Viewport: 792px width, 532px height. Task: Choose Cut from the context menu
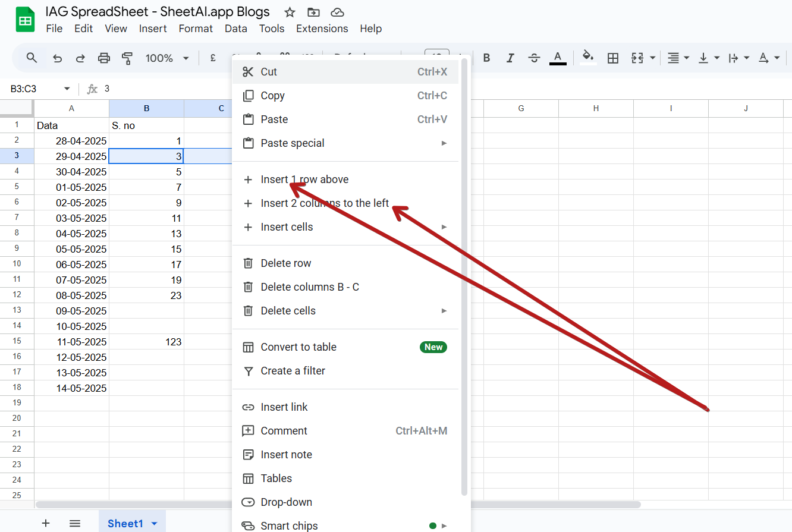345,72
